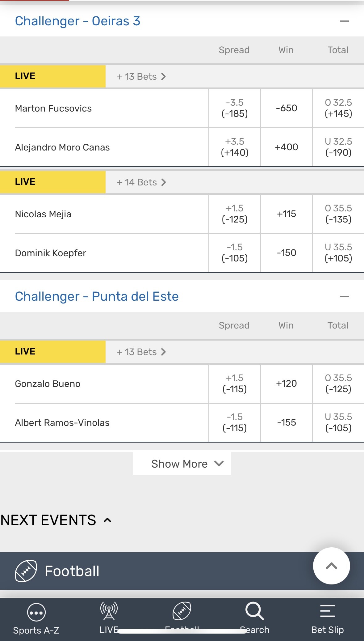Open the Bet Slip icon
This screenshot has height=641, width=364.
click(x=327, y=611)
